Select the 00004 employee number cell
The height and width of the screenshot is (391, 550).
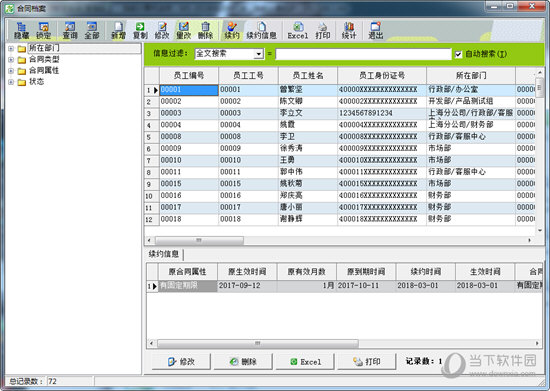pyautogui.click(x=189, y=125)
